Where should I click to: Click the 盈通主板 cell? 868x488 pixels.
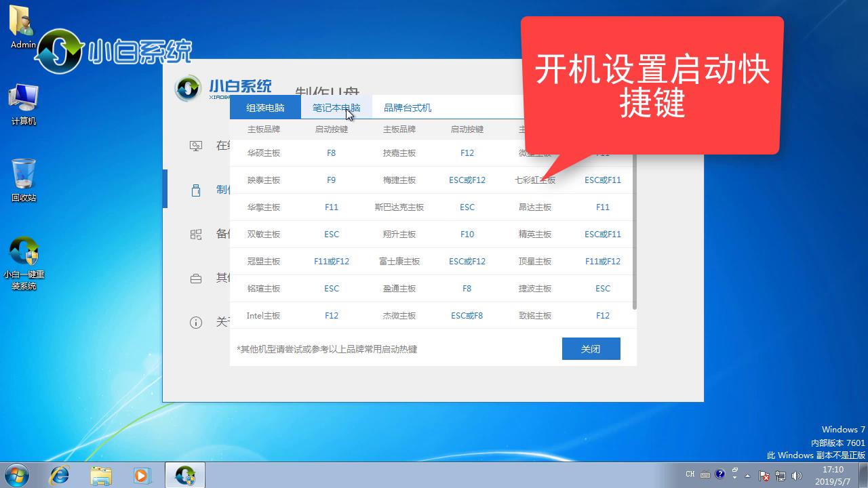[399, 288]
